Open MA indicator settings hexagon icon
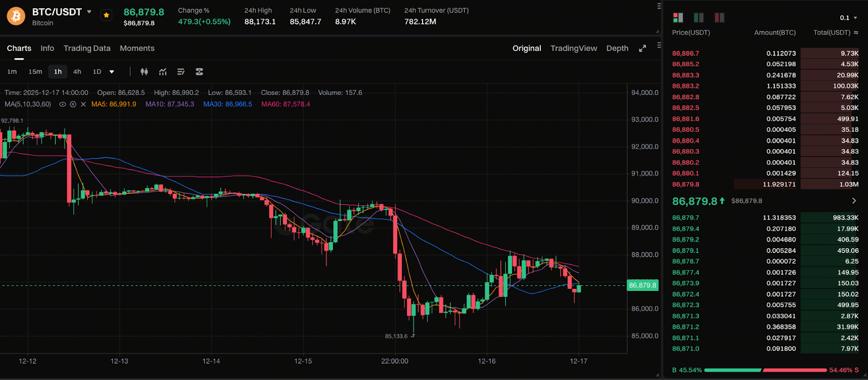This screenshot has width=868, height=380. click(73, 104)
